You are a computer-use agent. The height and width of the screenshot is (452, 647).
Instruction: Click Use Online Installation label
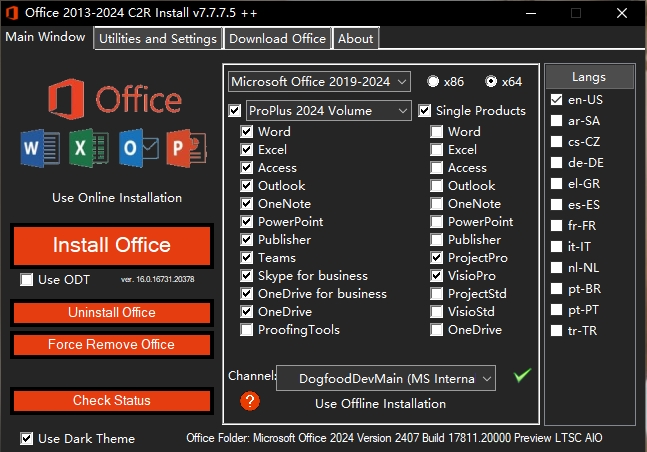coord(117,198)
